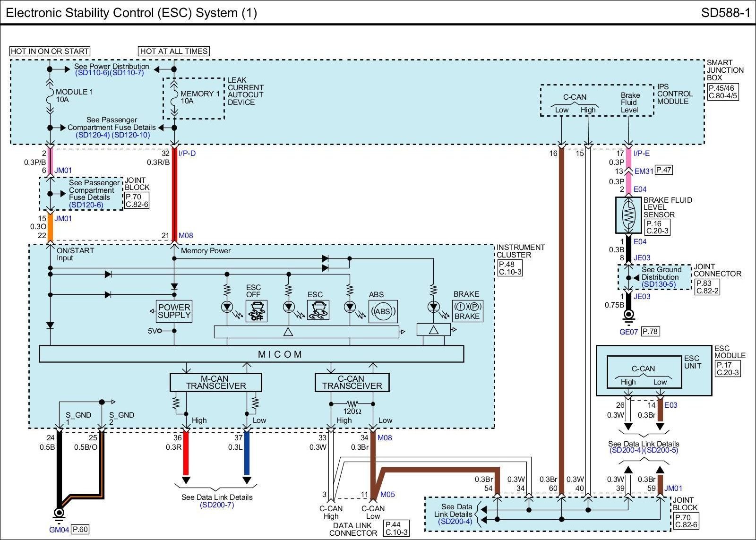
Task: Open the SD120-10 fuse details reference
Action: point(131,135)
